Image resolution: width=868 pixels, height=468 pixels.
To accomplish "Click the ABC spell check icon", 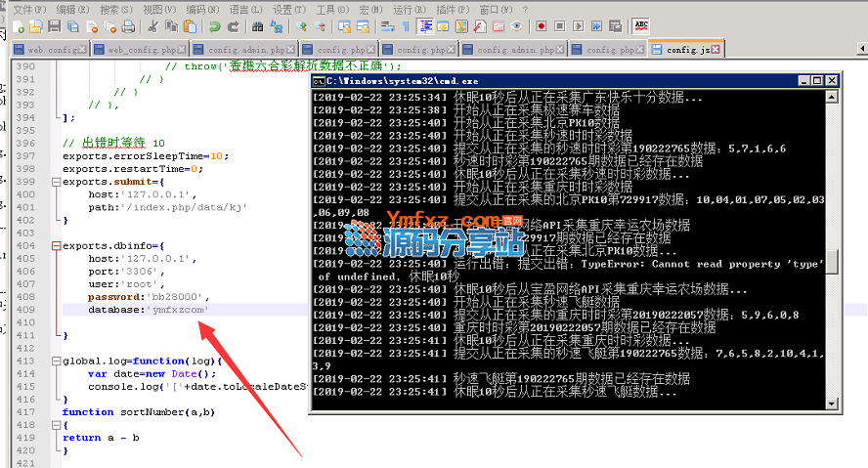I will point(641,26).
